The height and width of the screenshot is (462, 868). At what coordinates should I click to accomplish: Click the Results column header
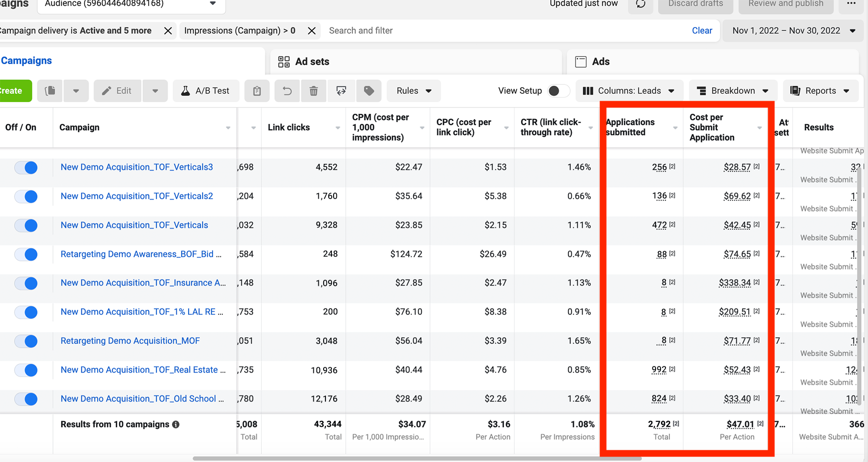(819, 127)
